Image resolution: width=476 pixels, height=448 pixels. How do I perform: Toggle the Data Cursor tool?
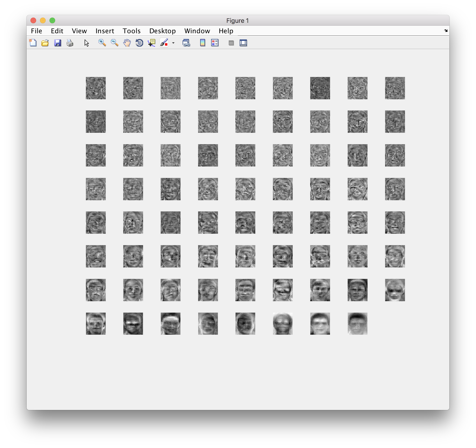(x=152, y=43)
